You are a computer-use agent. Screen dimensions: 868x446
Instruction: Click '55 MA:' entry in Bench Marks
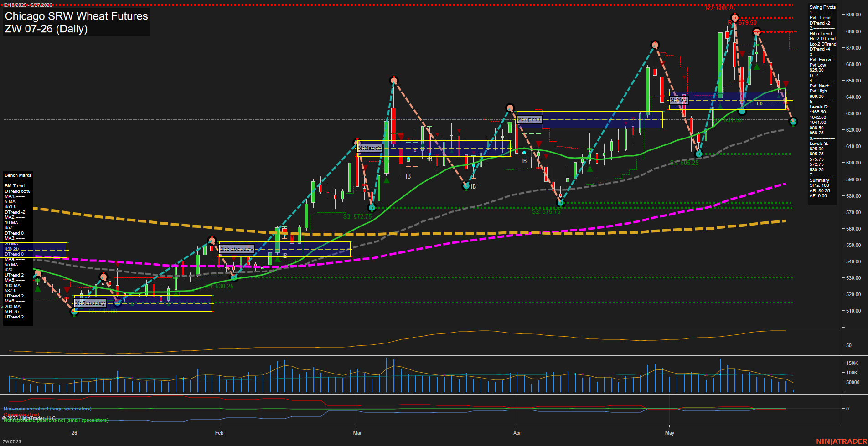[12, 264]
